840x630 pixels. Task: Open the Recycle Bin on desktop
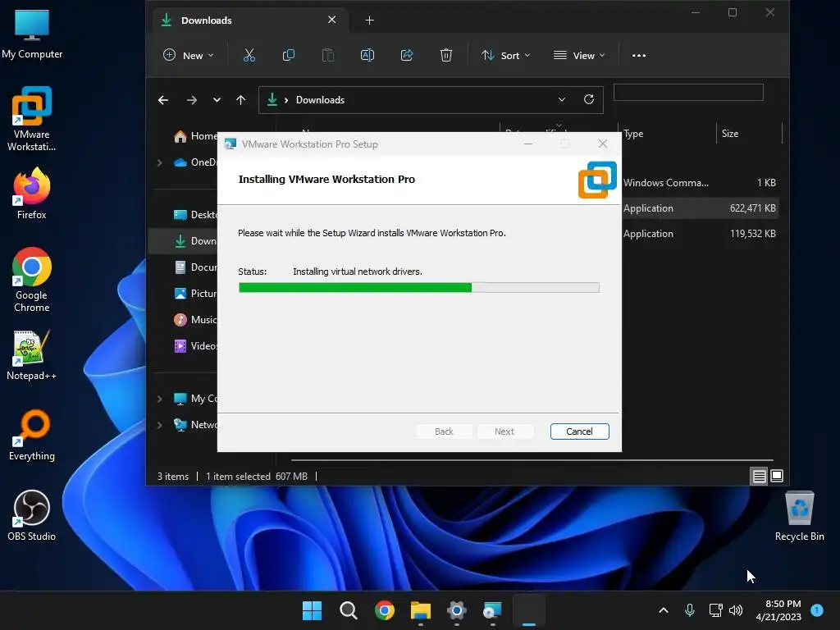pyautogui.click(x=799, y=515)
